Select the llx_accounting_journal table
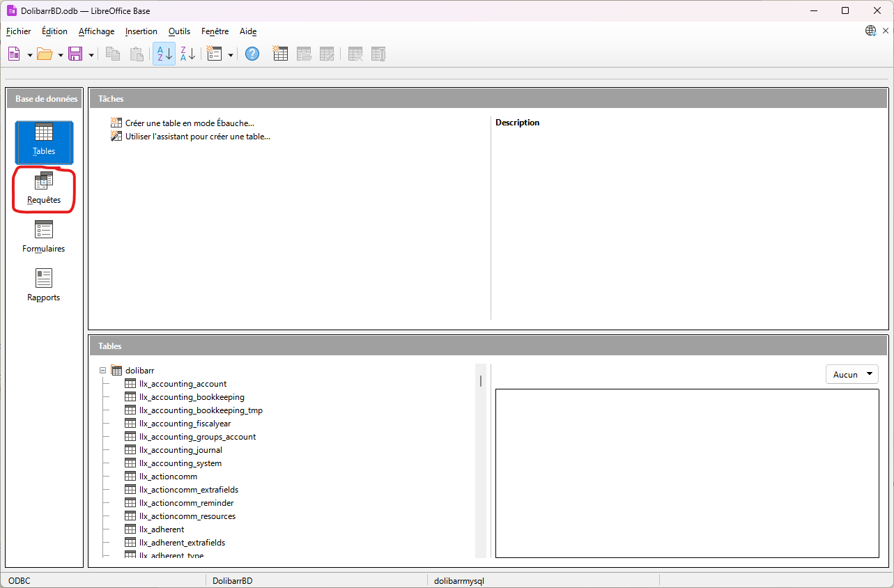This screenshot has width=894, height=588. 180,450
